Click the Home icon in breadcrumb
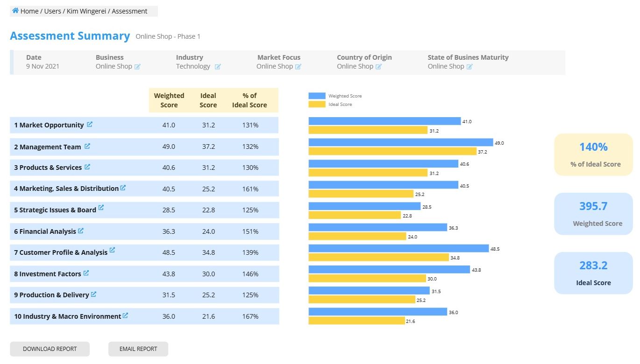This screenshot has width=640, height=364. pyautogui.click(x=15, y=11)
